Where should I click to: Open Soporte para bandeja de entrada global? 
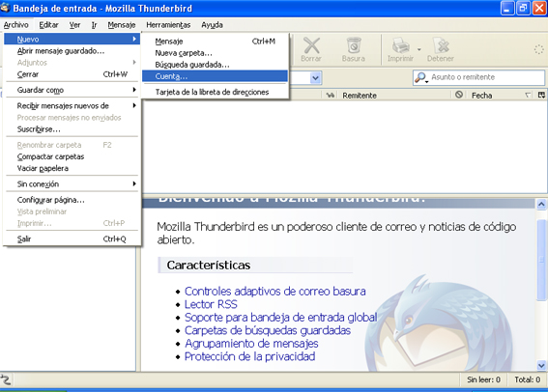click(x=280, y=318)
